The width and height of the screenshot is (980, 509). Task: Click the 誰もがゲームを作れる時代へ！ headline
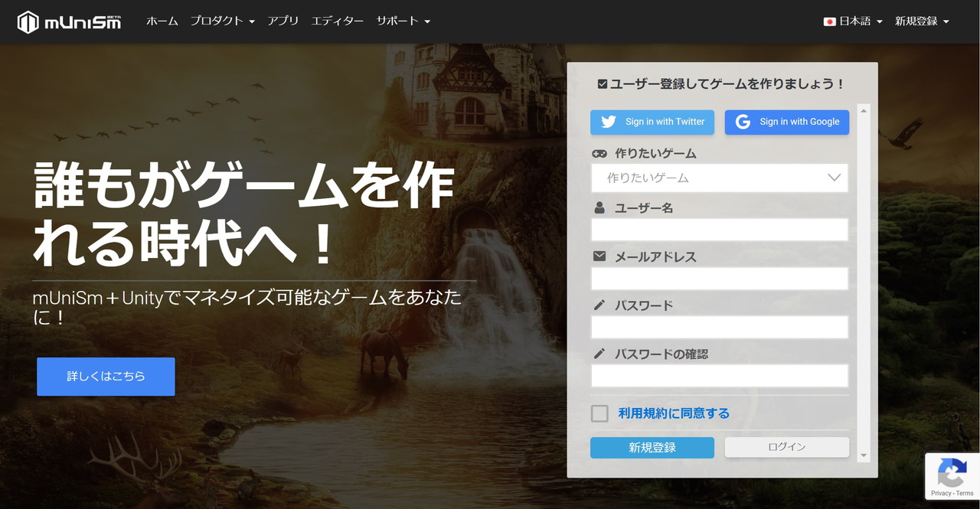(x=243, y=214)
